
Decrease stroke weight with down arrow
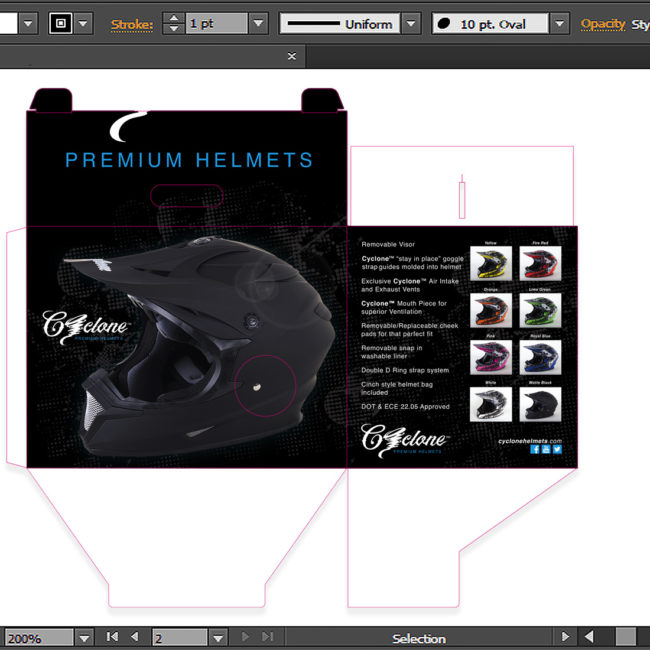click(x=174, y=29)
